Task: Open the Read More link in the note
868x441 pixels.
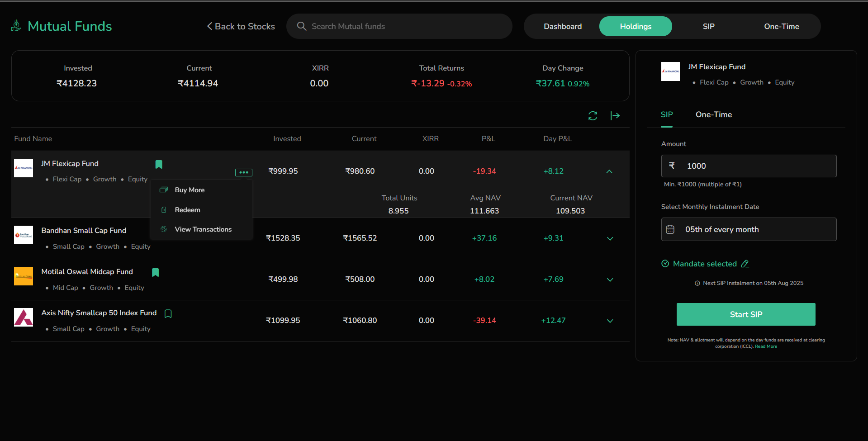Action: pyautogui.click(x=766, y=346)
